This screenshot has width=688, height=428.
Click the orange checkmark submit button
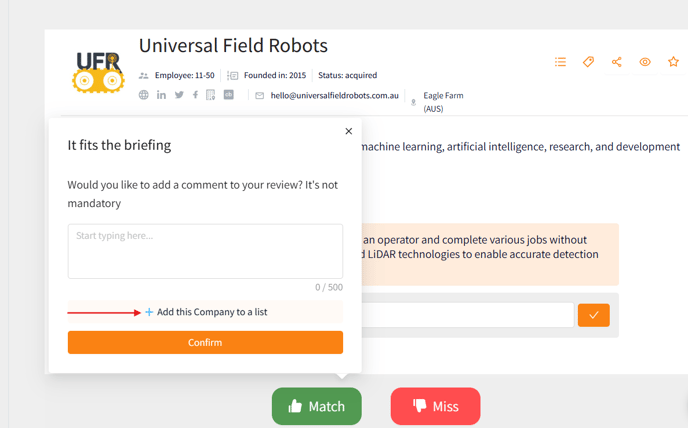[594, 315]
